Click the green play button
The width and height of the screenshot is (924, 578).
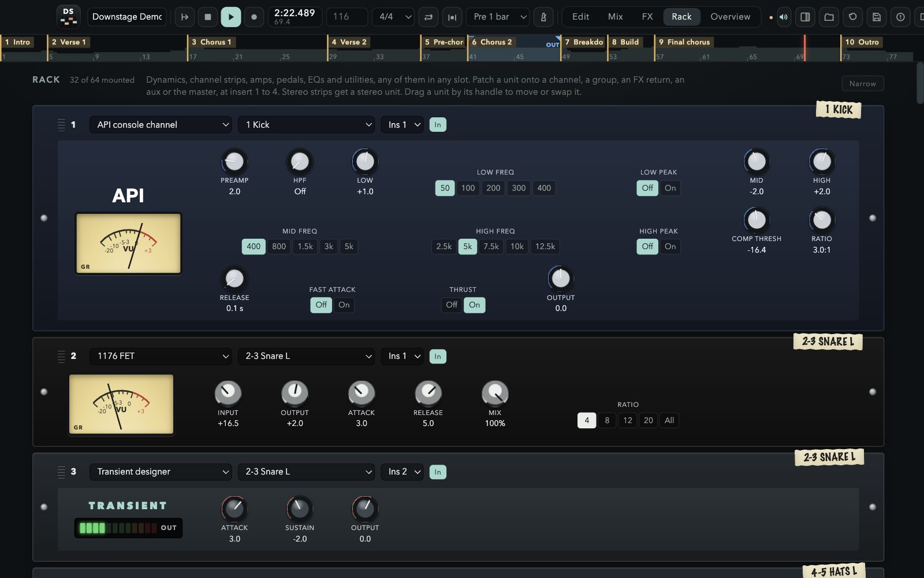pyautogui.click(x=231, y=17)
